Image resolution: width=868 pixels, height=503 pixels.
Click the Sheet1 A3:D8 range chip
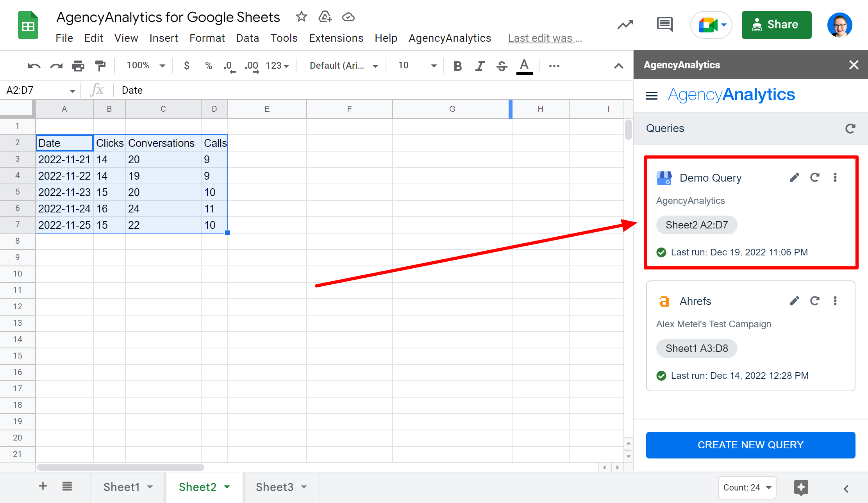tap(697, 348)
